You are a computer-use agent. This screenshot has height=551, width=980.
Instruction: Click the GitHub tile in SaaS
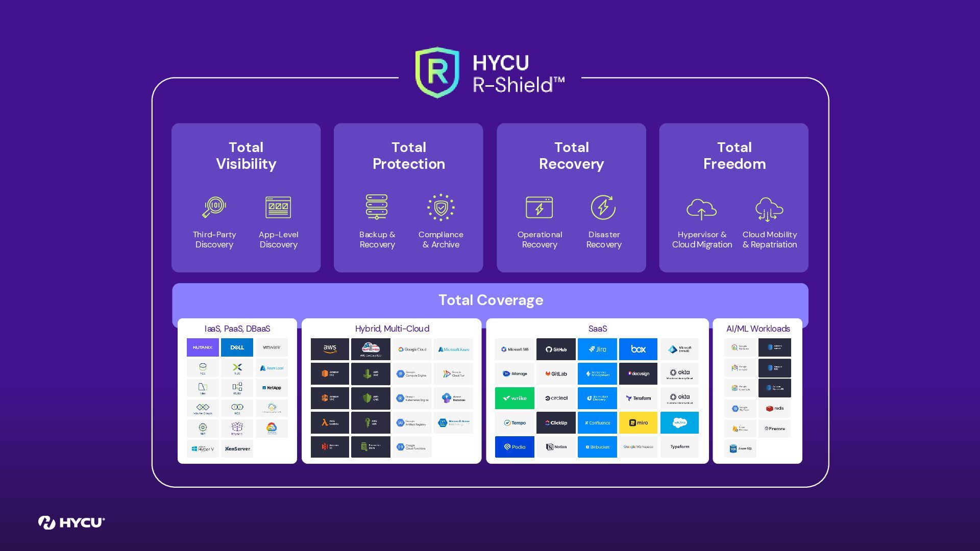click(556, 349)
